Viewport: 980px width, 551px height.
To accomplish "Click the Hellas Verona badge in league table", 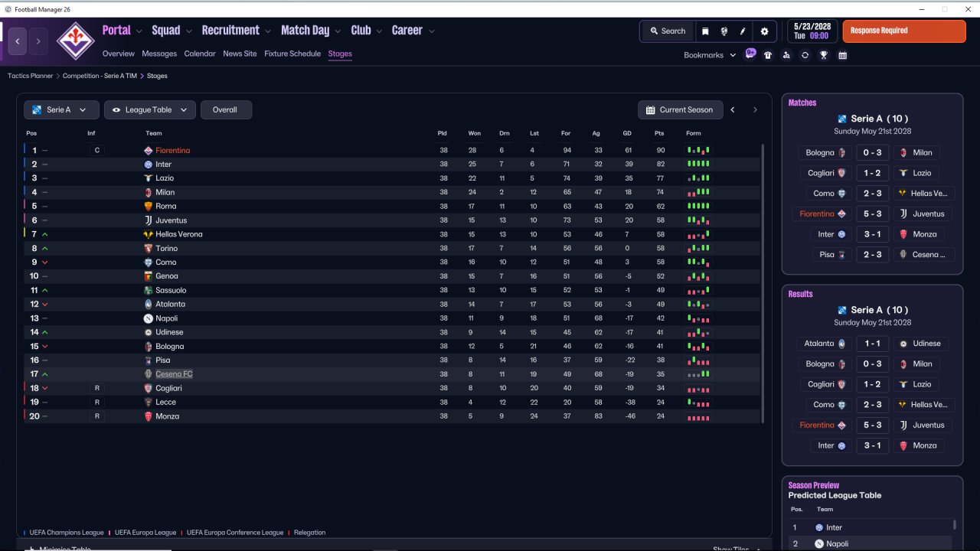I will click(x=149, y=234).
